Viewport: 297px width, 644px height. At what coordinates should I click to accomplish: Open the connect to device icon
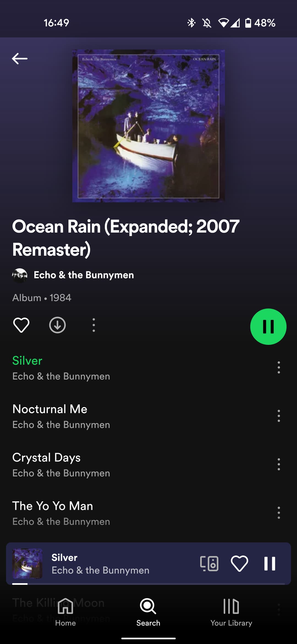point(209,563)
